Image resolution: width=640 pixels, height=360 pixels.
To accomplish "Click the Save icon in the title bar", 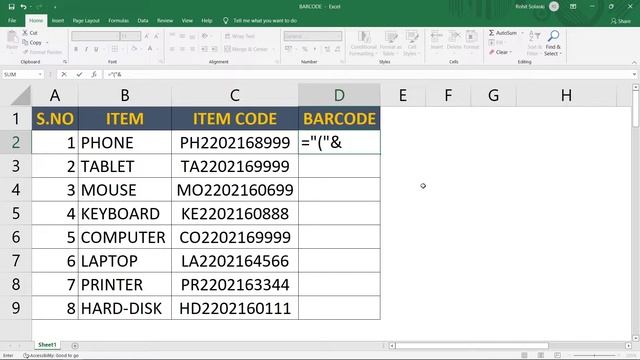I will (11, 7).
